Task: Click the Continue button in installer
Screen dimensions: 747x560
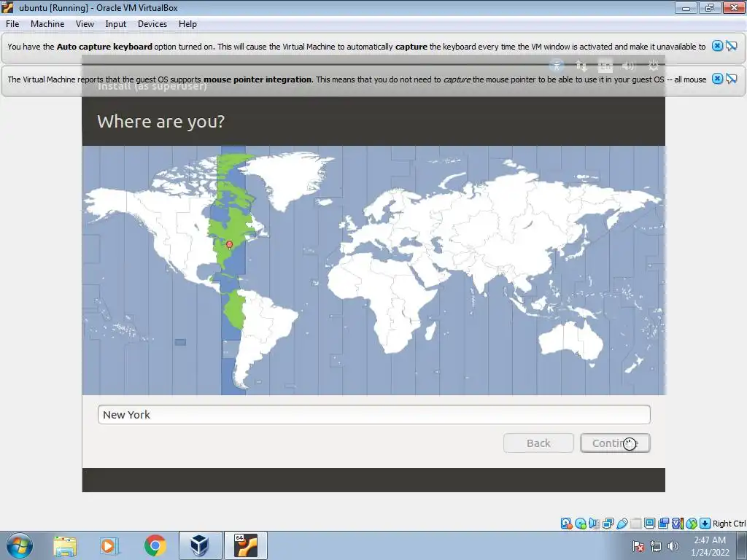Action: 615,443
